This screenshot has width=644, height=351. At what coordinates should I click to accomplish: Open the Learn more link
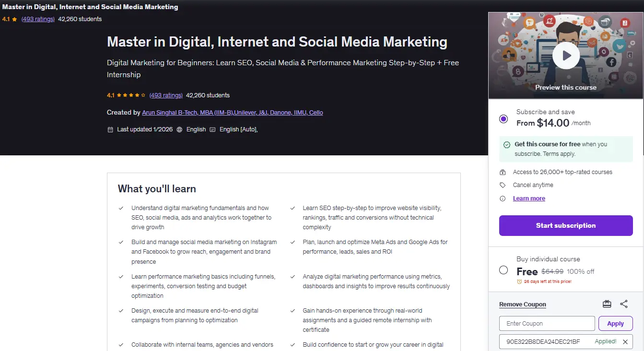point(529,199)
